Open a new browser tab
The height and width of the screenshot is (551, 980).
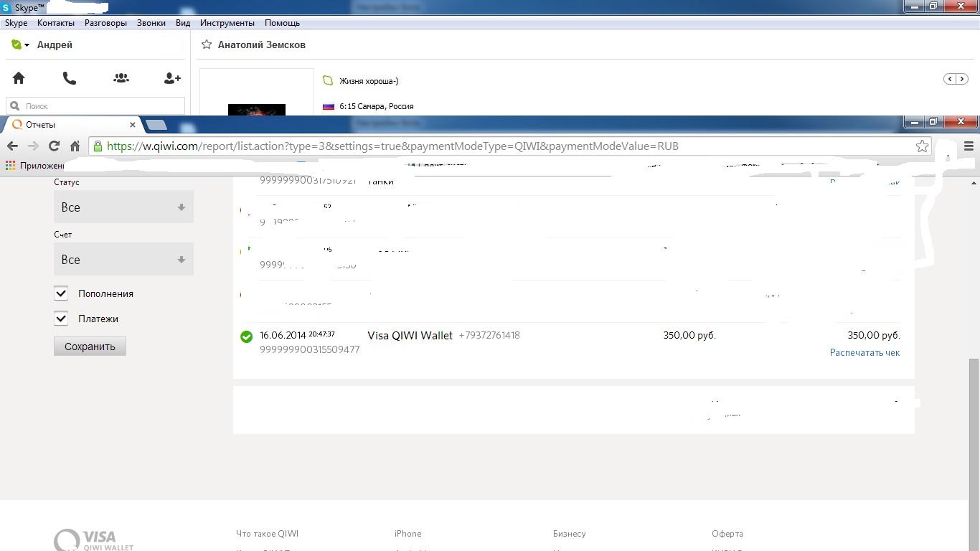point(156,126)
